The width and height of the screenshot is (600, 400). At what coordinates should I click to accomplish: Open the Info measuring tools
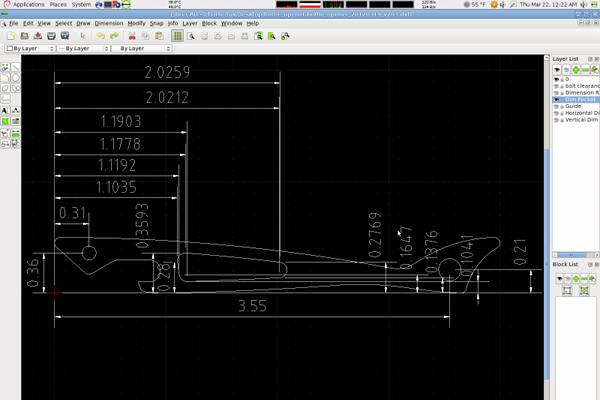(x=15, y=134)
